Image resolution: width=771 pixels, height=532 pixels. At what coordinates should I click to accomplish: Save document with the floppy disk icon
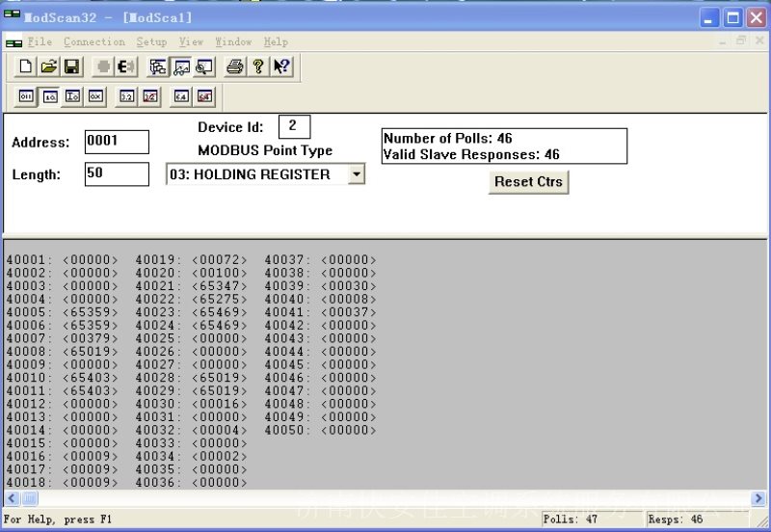pos(71,66)
